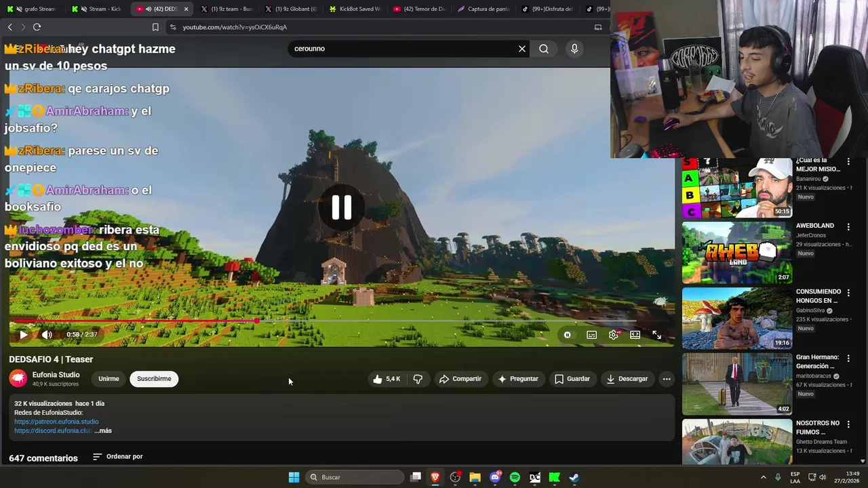Clear the 'cerounno' search text
The image size is (868, 488).
[522, 49]
